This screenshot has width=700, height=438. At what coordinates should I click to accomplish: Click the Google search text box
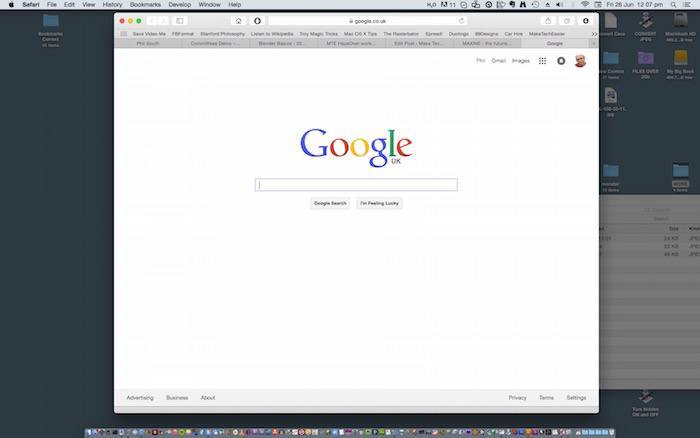356,185
